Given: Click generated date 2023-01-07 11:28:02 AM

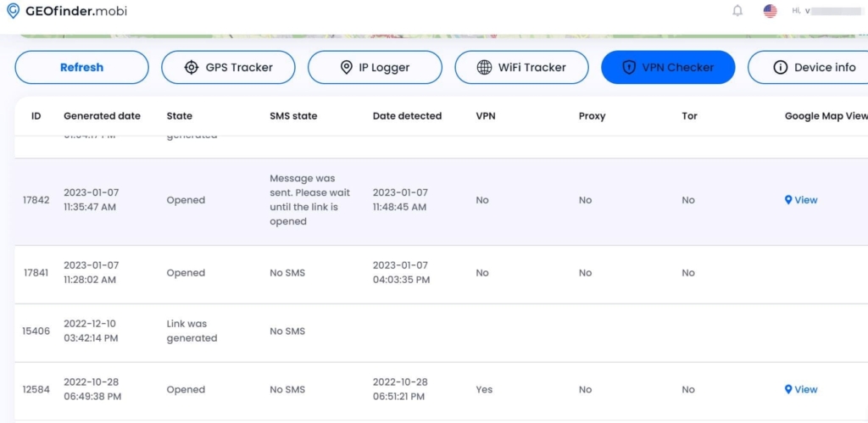Looking at the screenshot, I should pos(92,273).
